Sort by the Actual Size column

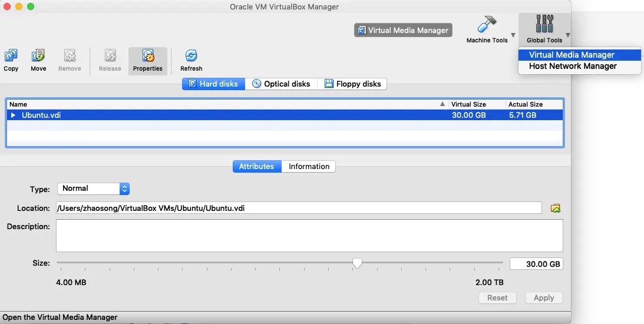pyautogui.click(x=534, y=104)
